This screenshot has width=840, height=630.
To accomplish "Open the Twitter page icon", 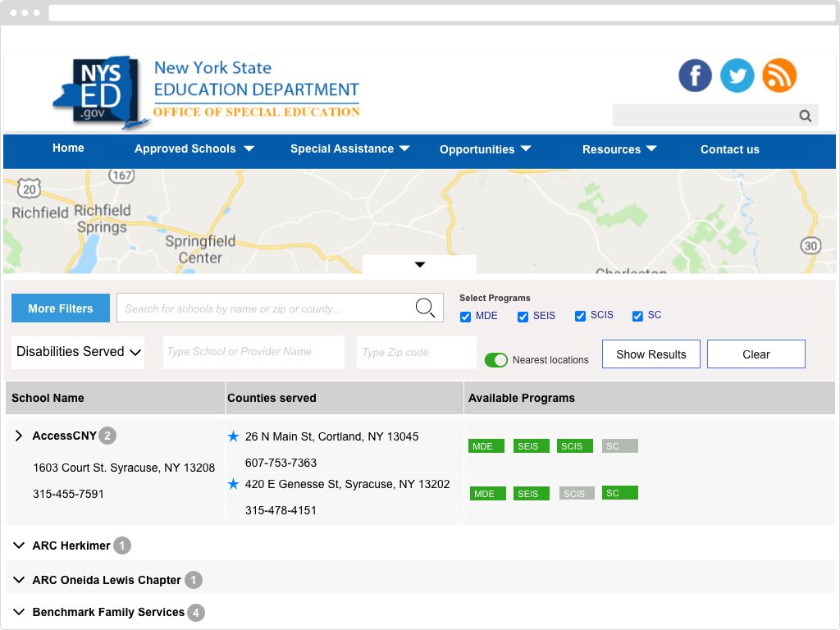I will coord(737,75).
